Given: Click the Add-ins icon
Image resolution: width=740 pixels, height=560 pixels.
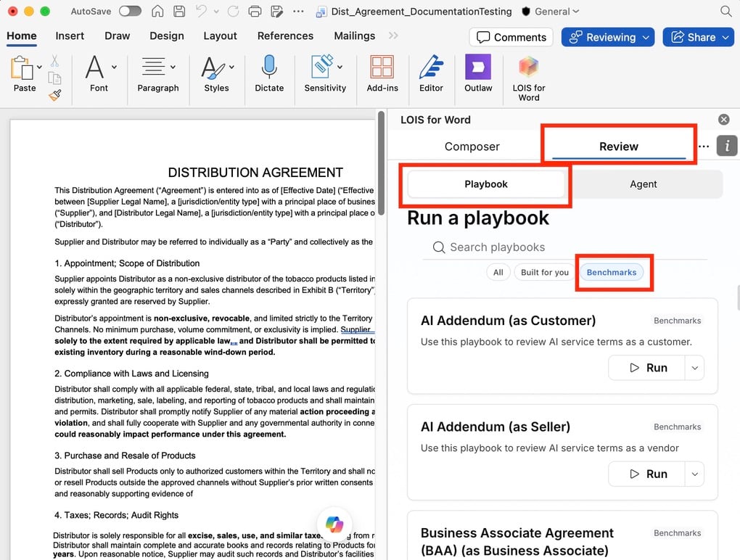Looking at the screenshot, I should [382, 67].
